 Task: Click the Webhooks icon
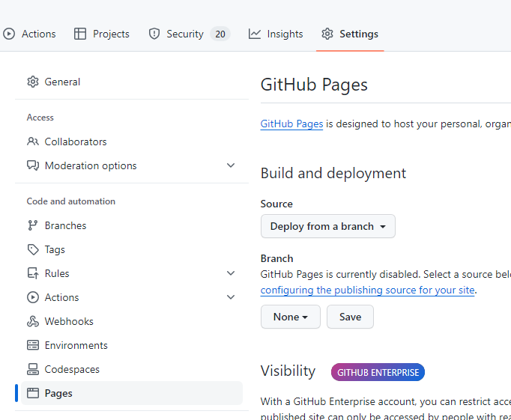pyautogui.click(x=33, y=321)
